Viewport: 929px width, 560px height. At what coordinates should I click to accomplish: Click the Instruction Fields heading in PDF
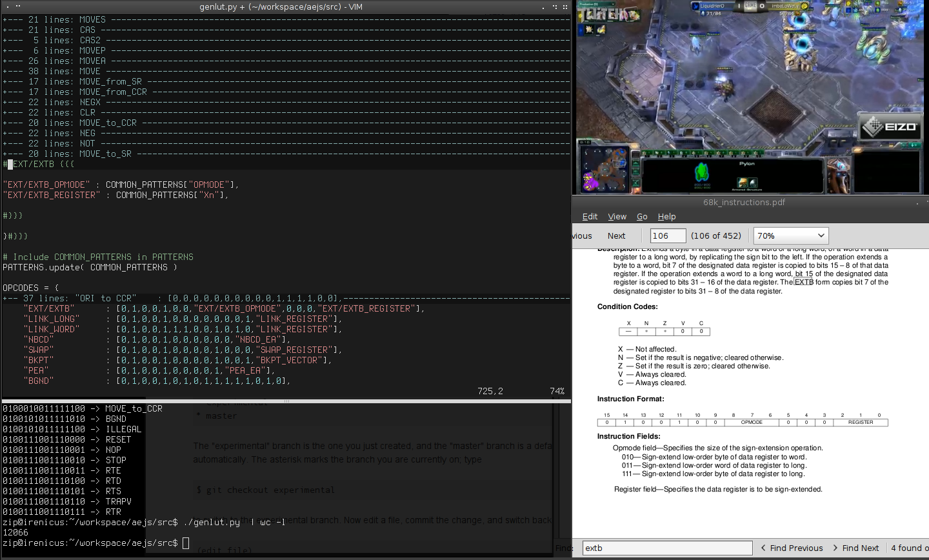pyautogui.click(x=628, y=436)
